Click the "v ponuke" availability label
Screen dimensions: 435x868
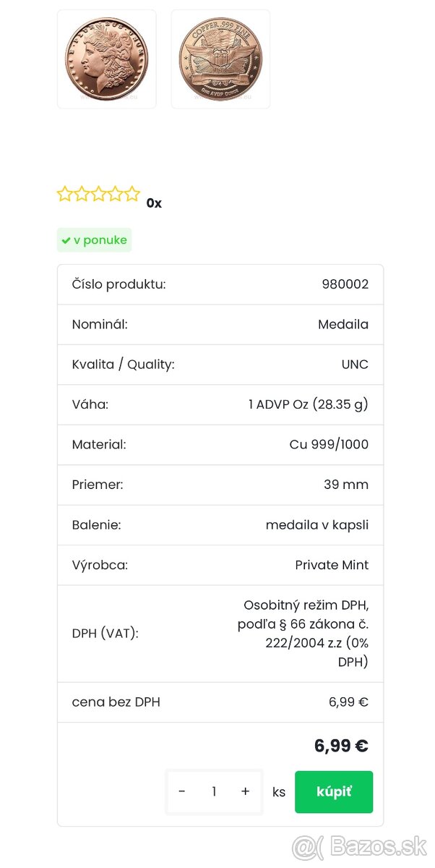point(100,240)
